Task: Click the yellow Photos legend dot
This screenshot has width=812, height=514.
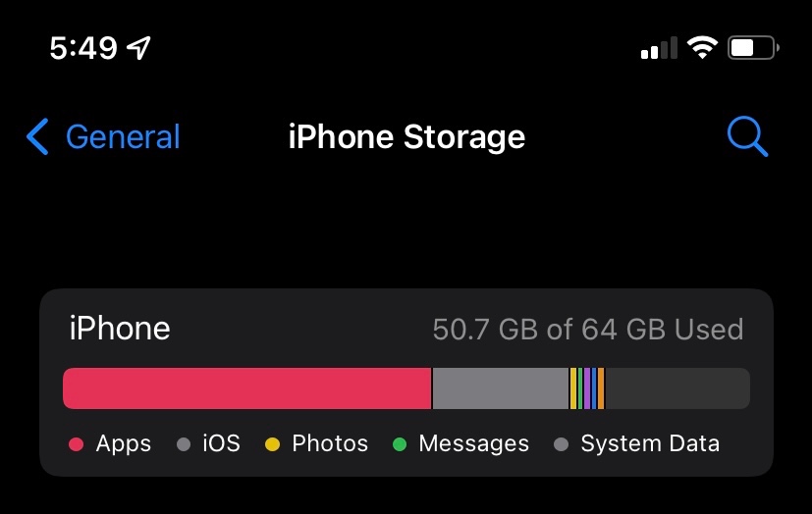Action: pos(272,444)
